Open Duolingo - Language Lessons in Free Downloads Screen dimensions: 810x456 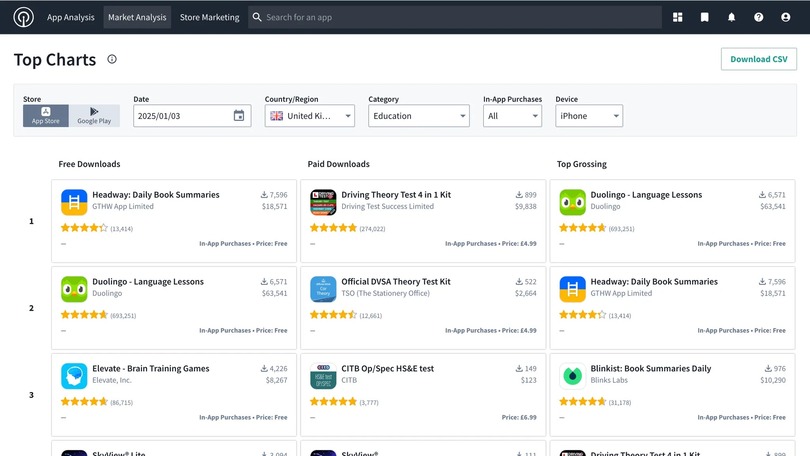[x=148, y=281]
